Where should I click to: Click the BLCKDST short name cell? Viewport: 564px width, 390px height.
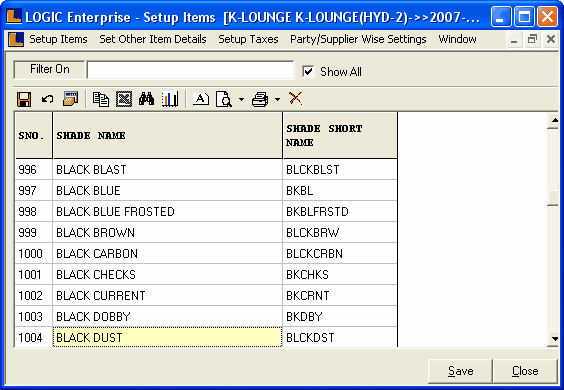click(340, 337)
